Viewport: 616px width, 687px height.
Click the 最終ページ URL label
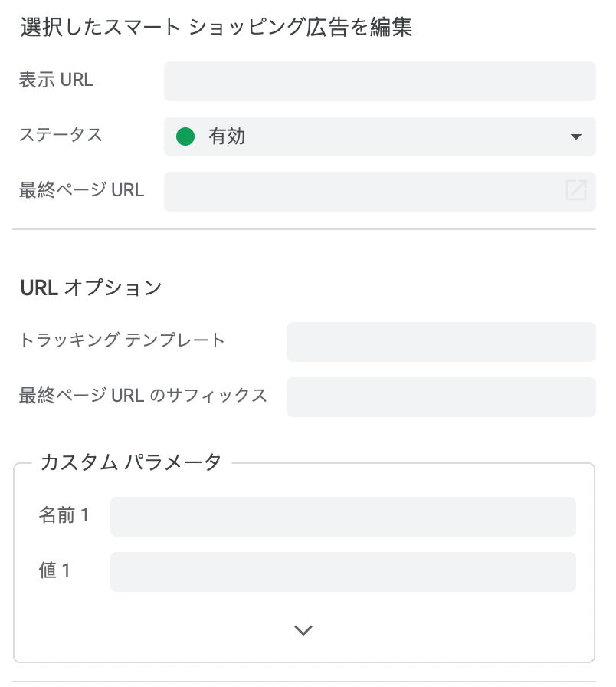point(81,190)
